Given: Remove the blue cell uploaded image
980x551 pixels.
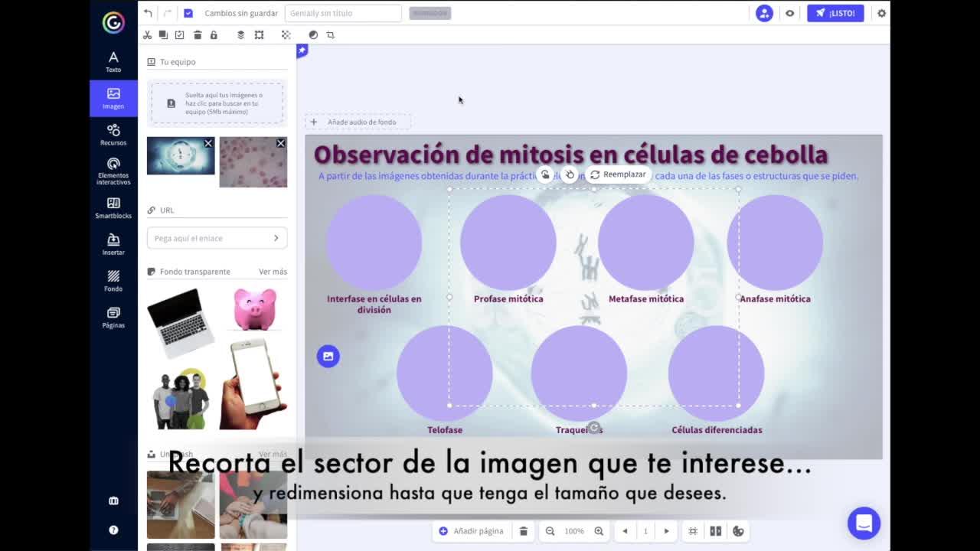Looking at the screenshot, I should point(207,143).
